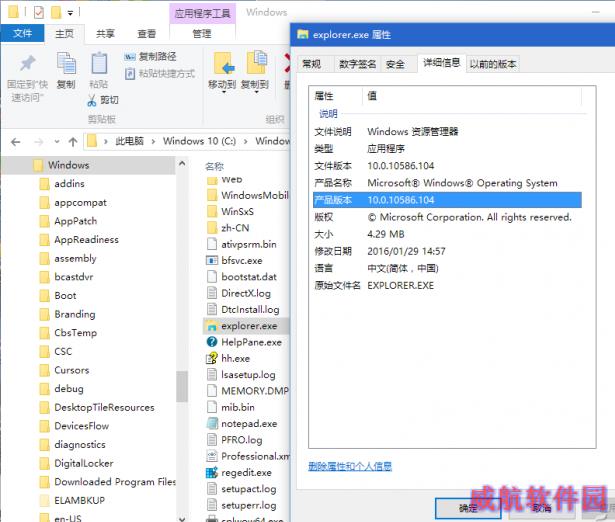
Task: Click the Copy icon in ribbon
Action: [66, 64]
